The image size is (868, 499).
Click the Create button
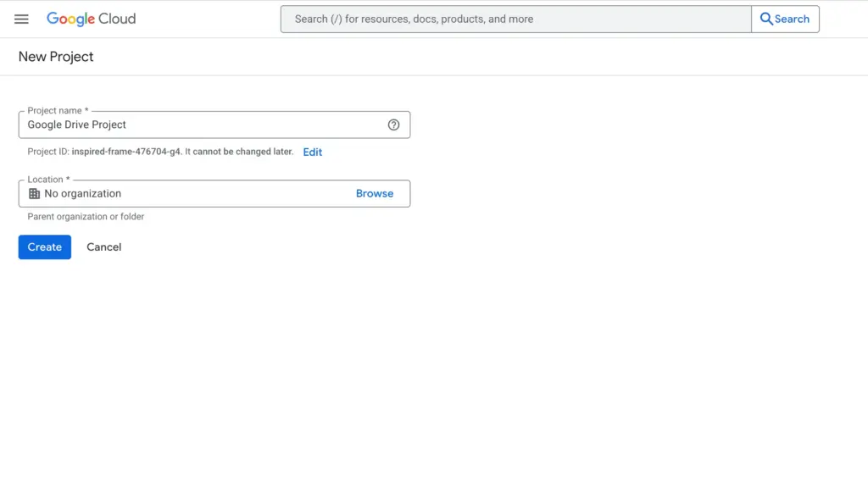click(44, 247)
